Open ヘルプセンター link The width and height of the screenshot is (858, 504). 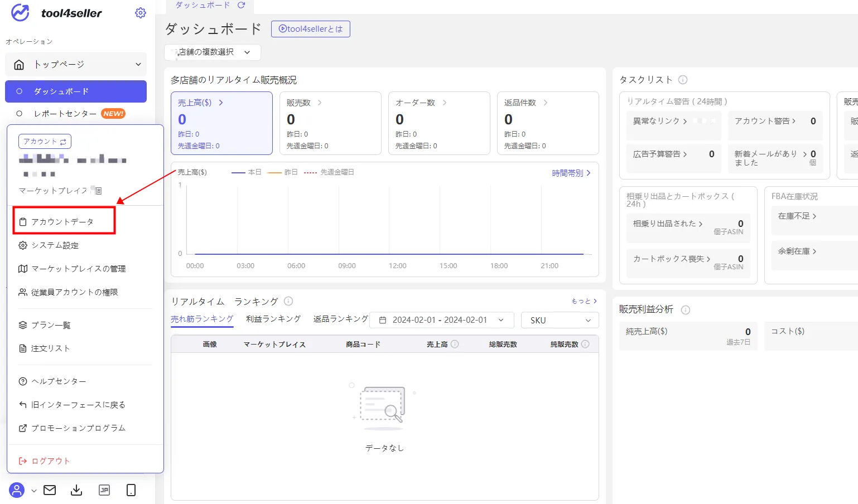point(59,381)
